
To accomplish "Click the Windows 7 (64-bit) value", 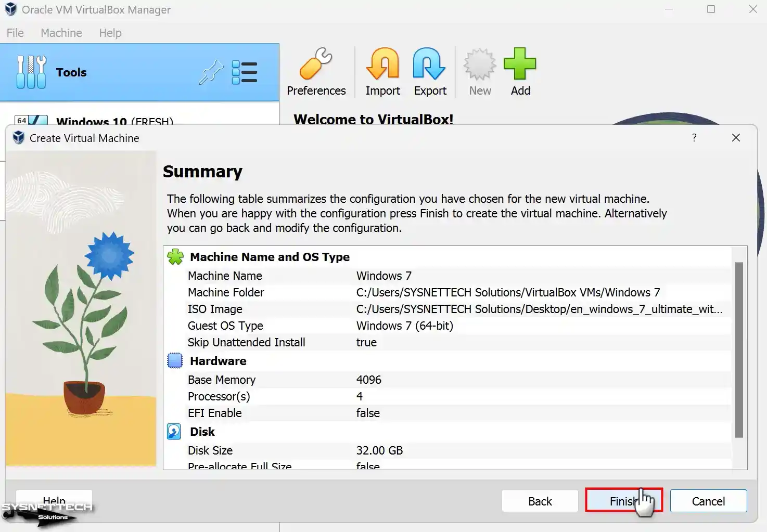I will click(x=404, y=326).
